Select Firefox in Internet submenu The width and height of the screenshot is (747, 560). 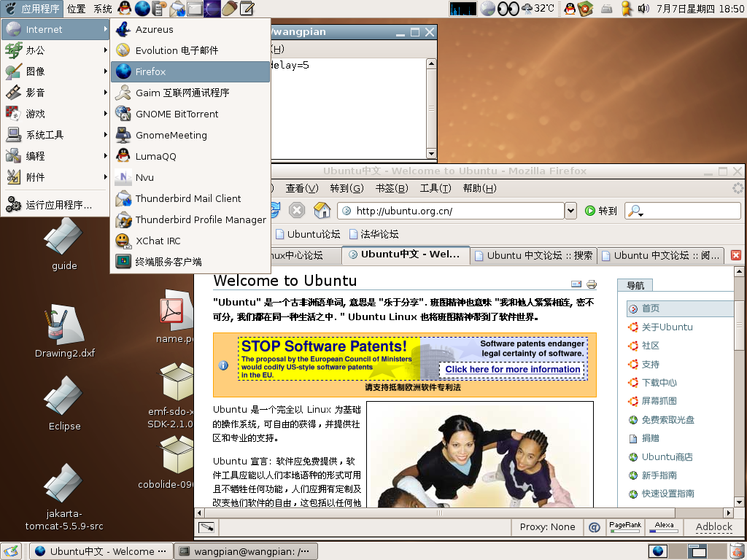[190, 71]
